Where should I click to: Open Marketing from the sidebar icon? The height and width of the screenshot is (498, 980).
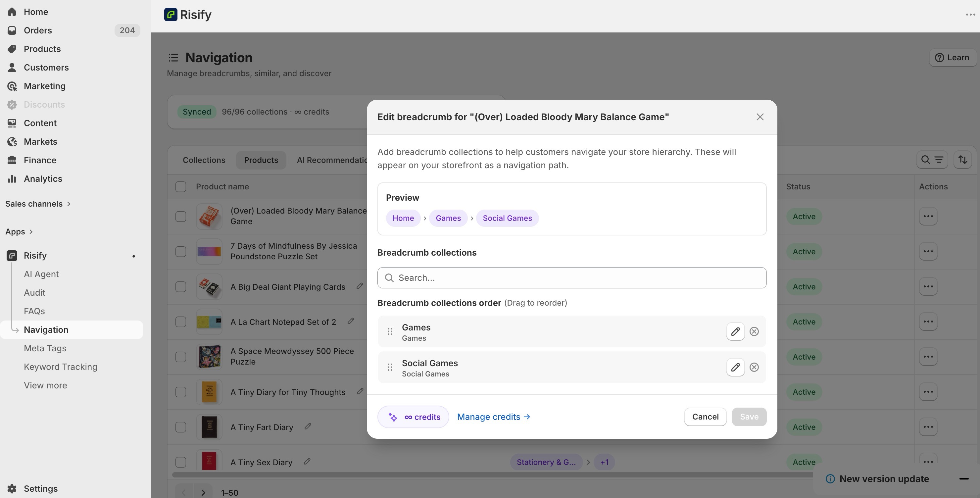click(12, 86)
